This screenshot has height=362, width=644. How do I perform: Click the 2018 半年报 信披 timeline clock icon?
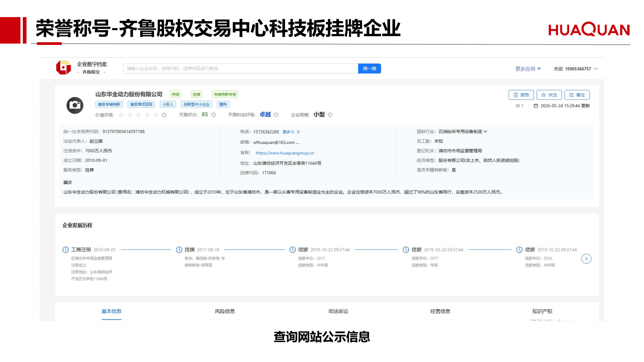pos(519,250)
